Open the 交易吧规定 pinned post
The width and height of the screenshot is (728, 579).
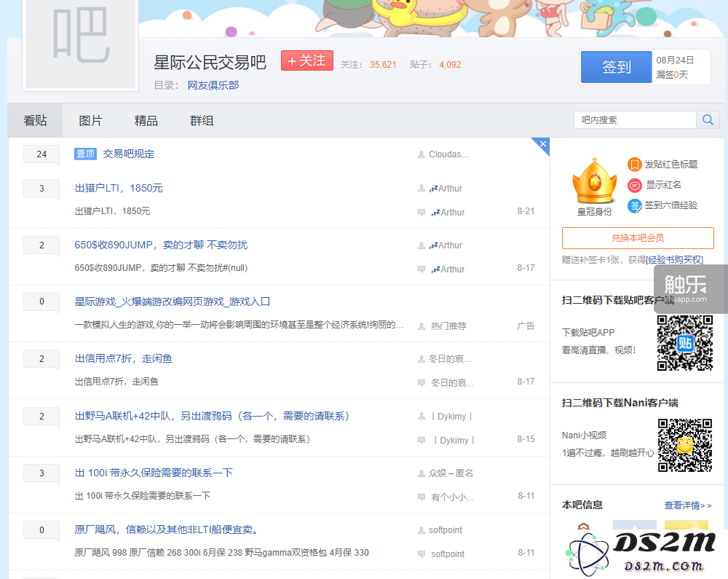129,154
